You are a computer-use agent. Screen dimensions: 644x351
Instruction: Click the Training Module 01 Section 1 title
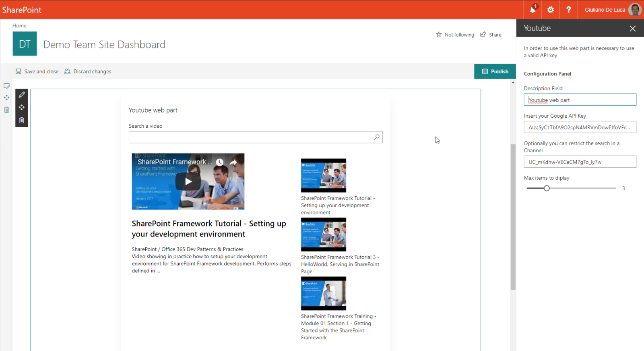339,327
